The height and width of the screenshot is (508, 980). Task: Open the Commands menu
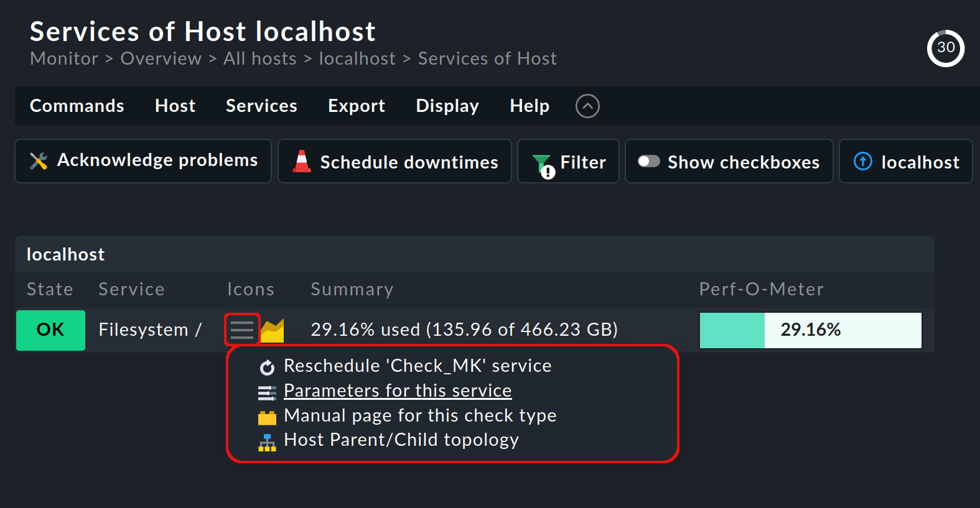77,106
